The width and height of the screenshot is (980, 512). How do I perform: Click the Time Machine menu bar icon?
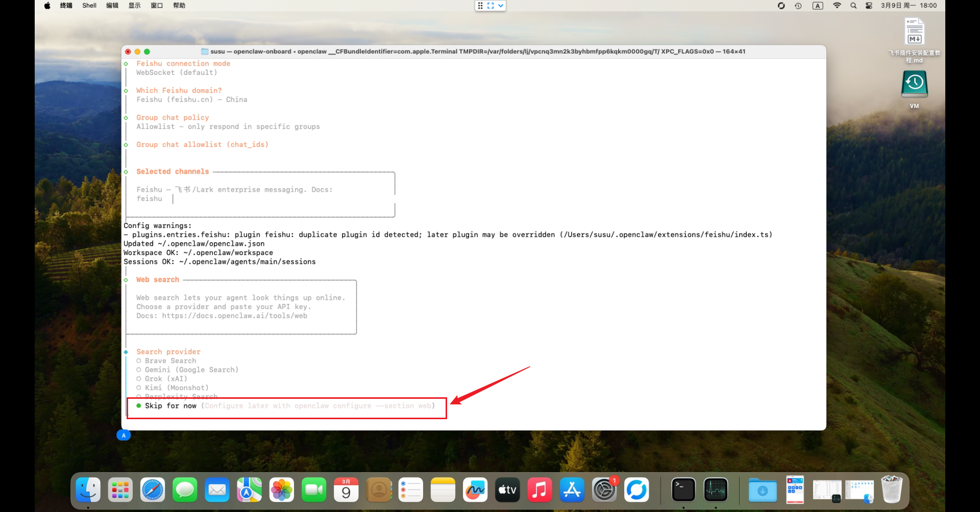[x=798, y=6]
